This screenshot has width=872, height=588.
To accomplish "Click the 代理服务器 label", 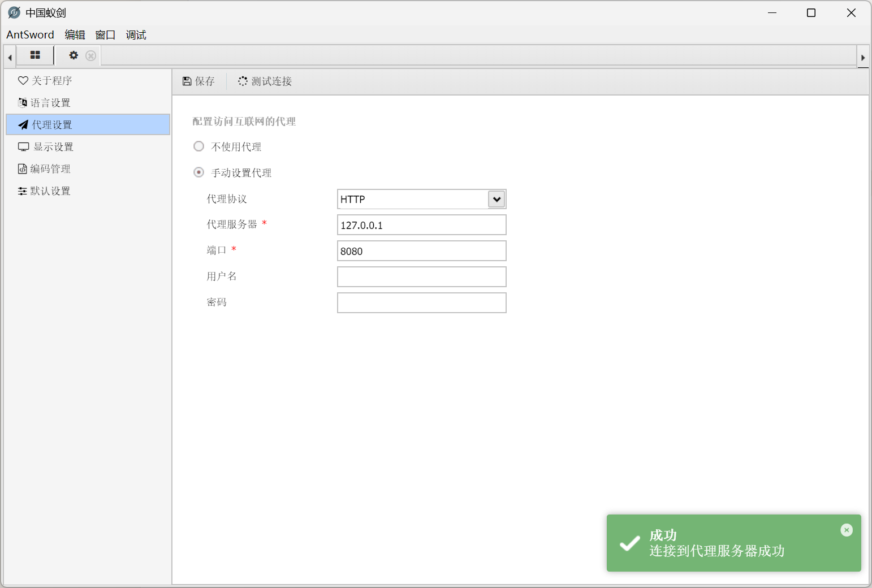I will coord(232,224).
